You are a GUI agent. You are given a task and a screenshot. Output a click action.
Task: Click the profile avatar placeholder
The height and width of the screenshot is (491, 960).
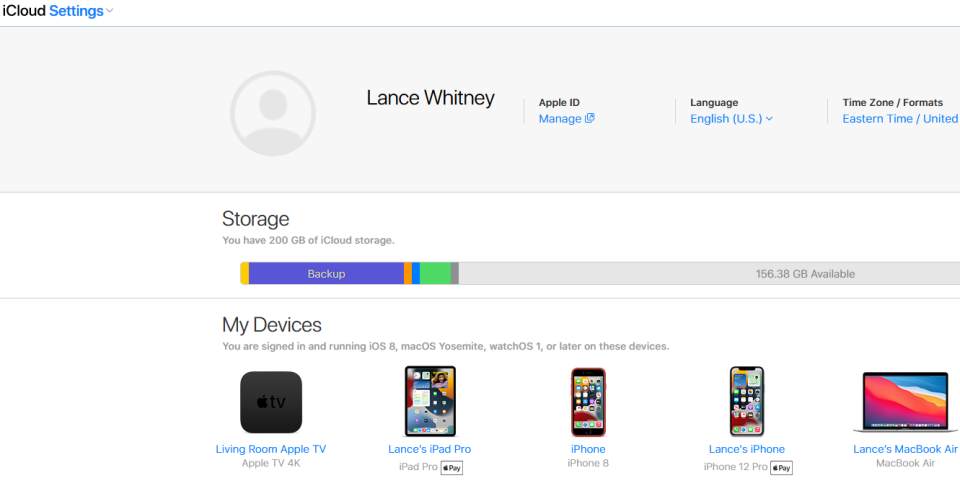(272, 113)
